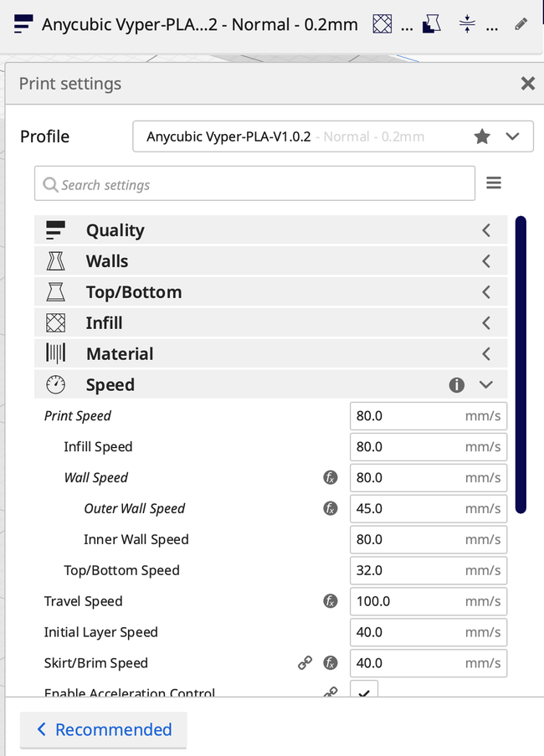Viewport: 544px width, 756px height.
Task: Open the Support settings toolbar icon
Action: coord(430,23)
